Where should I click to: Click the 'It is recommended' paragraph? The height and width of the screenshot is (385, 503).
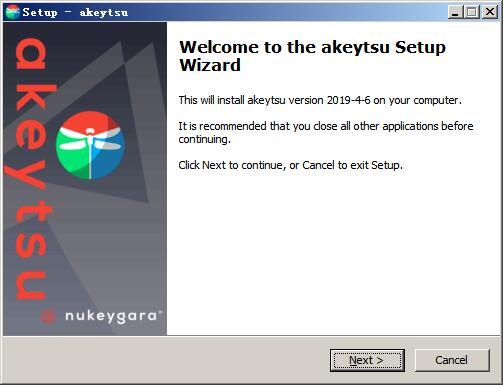[x=326, y=132]
